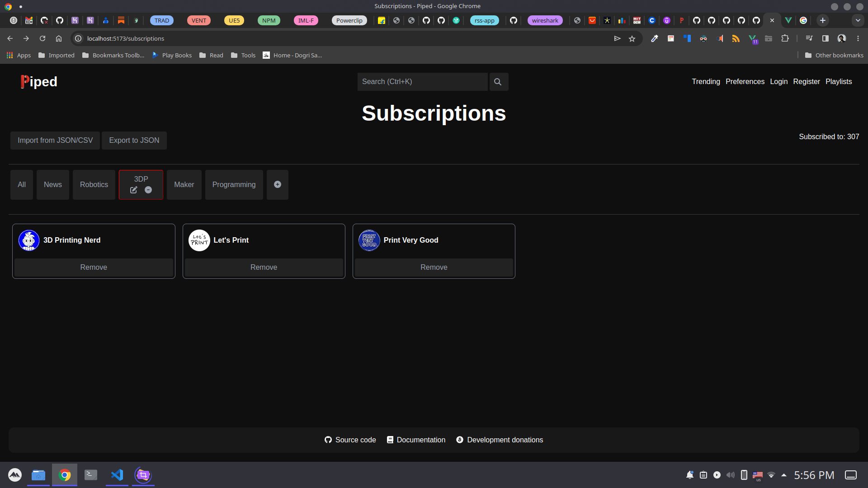Open the Other bookmarks folder

[833, 55]
